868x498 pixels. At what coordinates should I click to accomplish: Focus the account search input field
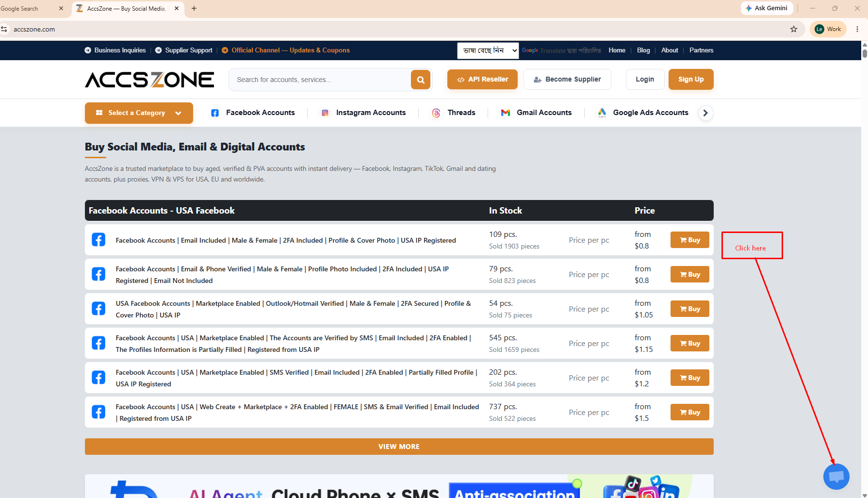[320, 80]
